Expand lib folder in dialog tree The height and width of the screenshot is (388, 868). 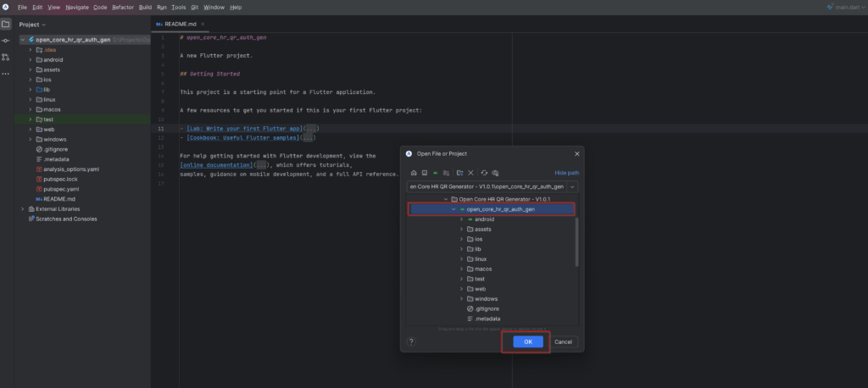tap(461, 249)
